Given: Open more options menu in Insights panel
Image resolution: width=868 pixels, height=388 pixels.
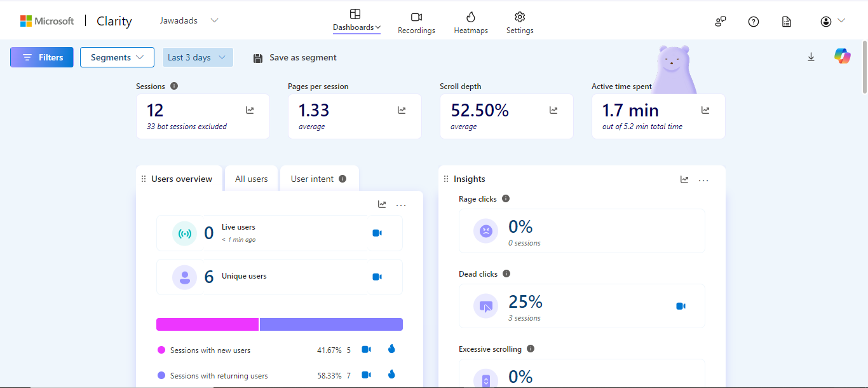Looking at the screenshot, I should pyautogui.click(x=703, y=180).
